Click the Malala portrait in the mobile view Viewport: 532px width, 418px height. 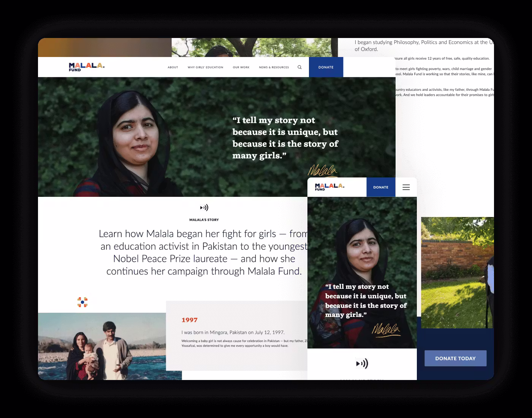(362, 272)
